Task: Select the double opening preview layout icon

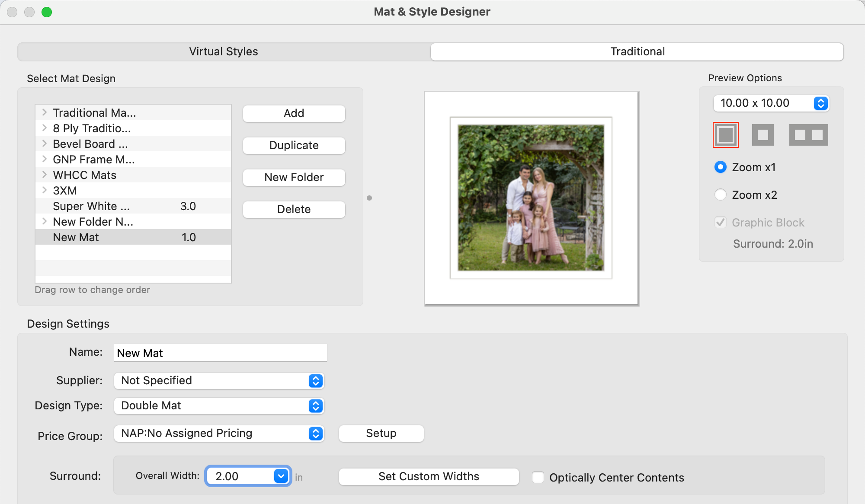Action: click(808, 135)
